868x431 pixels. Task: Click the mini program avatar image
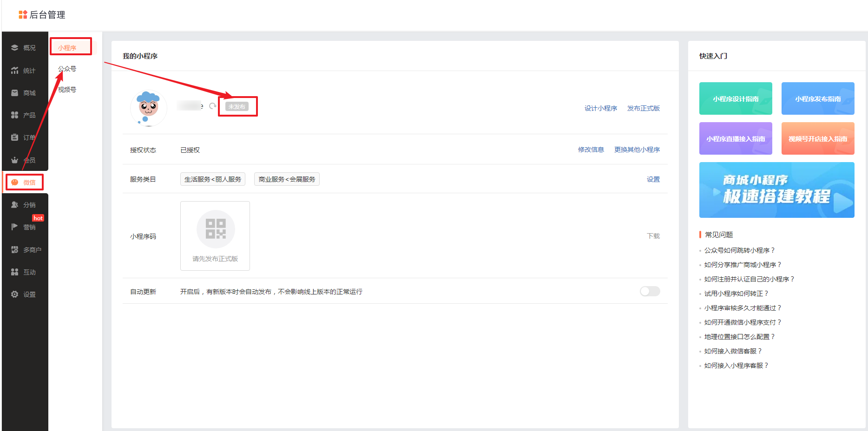(148, 108)
